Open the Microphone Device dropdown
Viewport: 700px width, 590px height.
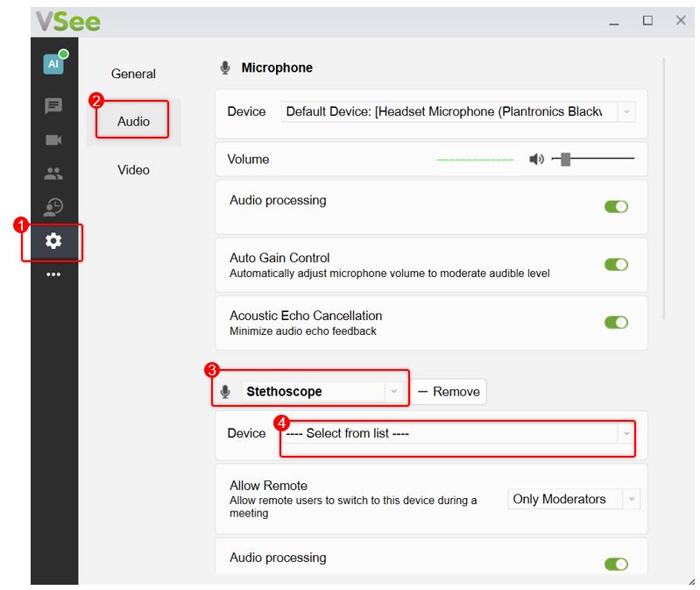click(x=458, y=111)
